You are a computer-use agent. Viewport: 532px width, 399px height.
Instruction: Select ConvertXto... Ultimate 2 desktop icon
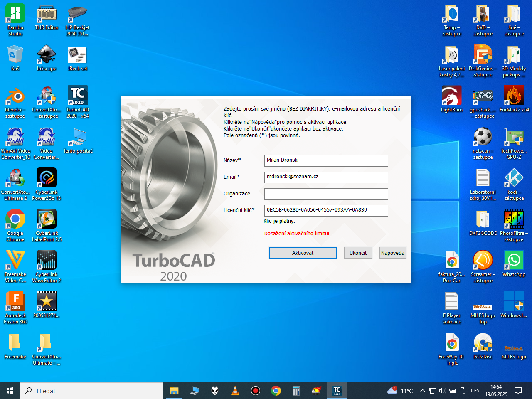coord(15,185)
